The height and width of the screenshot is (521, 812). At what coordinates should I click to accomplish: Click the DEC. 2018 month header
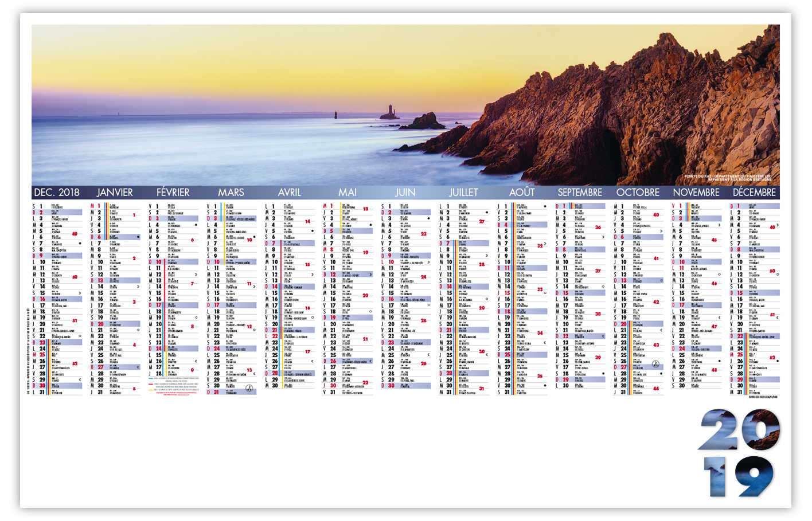[57, 193]
